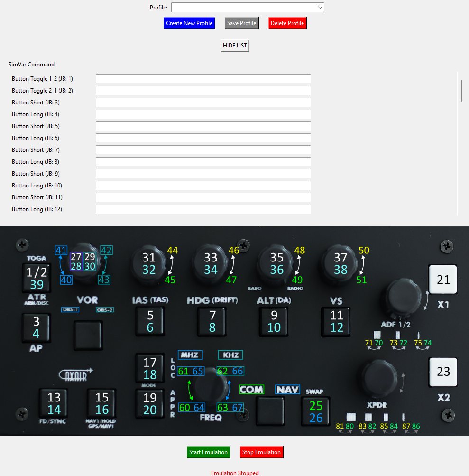Focus the Button Short (JB: 7) field

tap(203, 149)
